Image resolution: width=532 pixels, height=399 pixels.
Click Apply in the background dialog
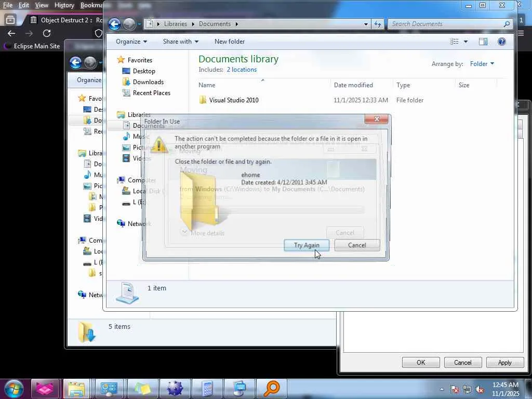coord(504,362)
